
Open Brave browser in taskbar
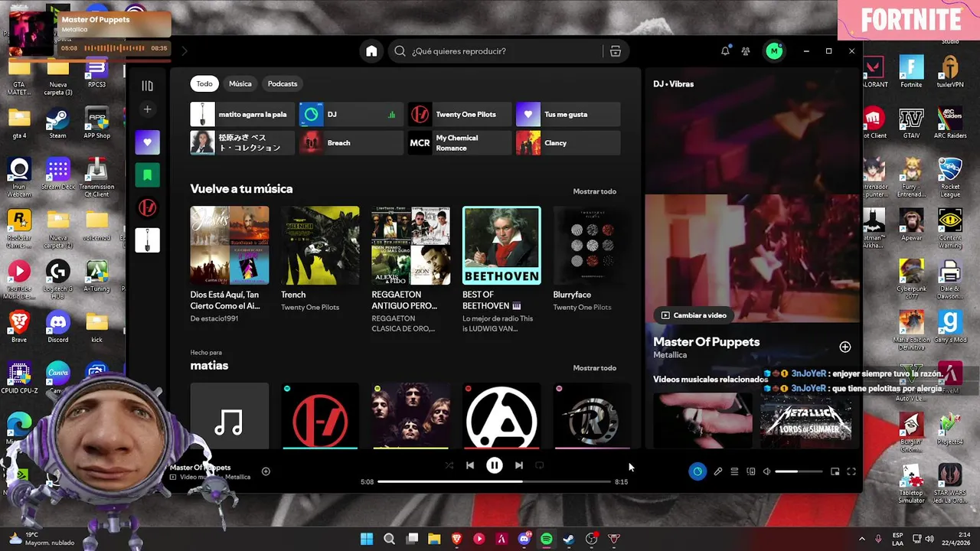pos(457,539)
